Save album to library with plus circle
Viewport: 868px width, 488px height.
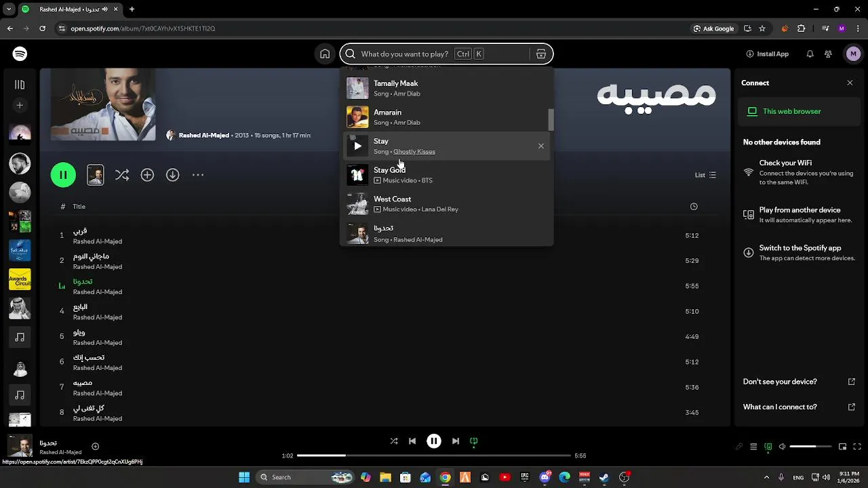(147, 175)
